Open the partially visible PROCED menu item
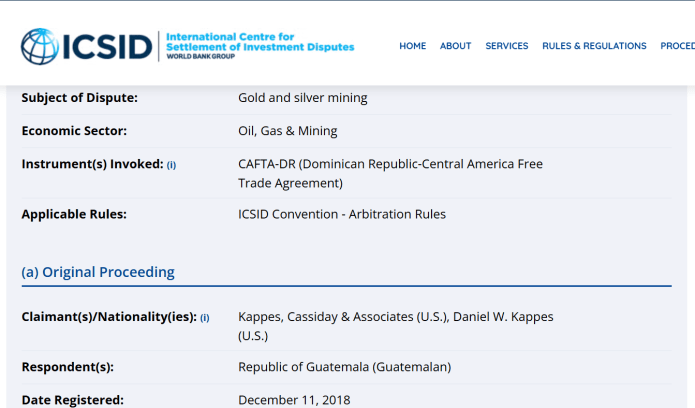 tap(677, 46)
